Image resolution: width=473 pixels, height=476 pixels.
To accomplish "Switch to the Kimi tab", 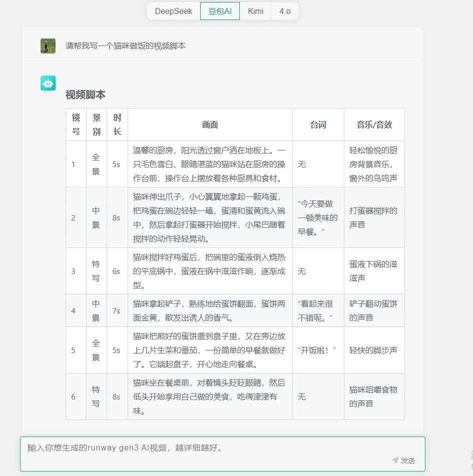I will [256, 11].
